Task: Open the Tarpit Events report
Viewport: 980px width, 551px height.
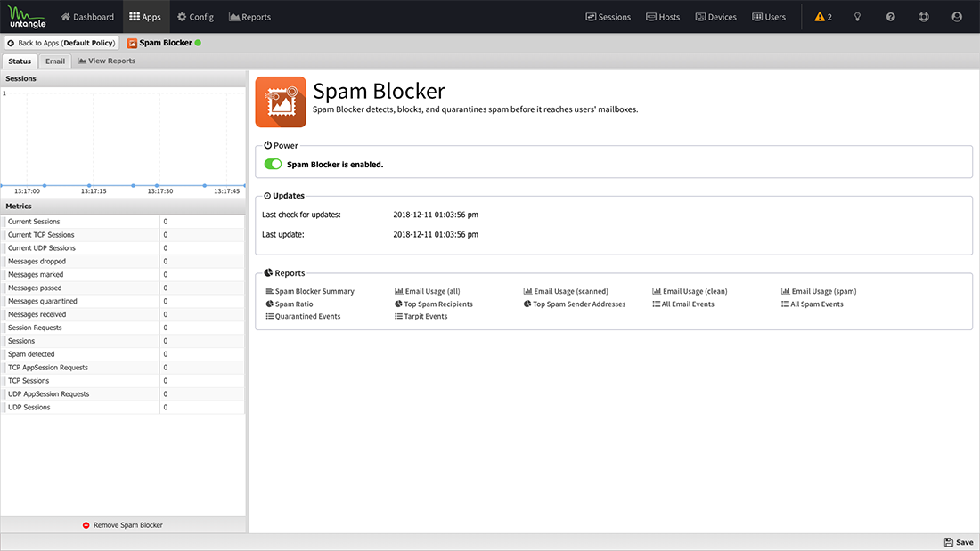Action: [421, 317]
